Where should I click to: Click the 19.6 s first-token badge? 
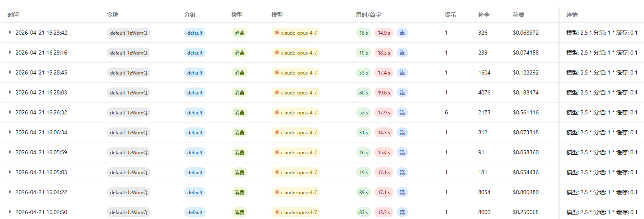click(384, 92)
